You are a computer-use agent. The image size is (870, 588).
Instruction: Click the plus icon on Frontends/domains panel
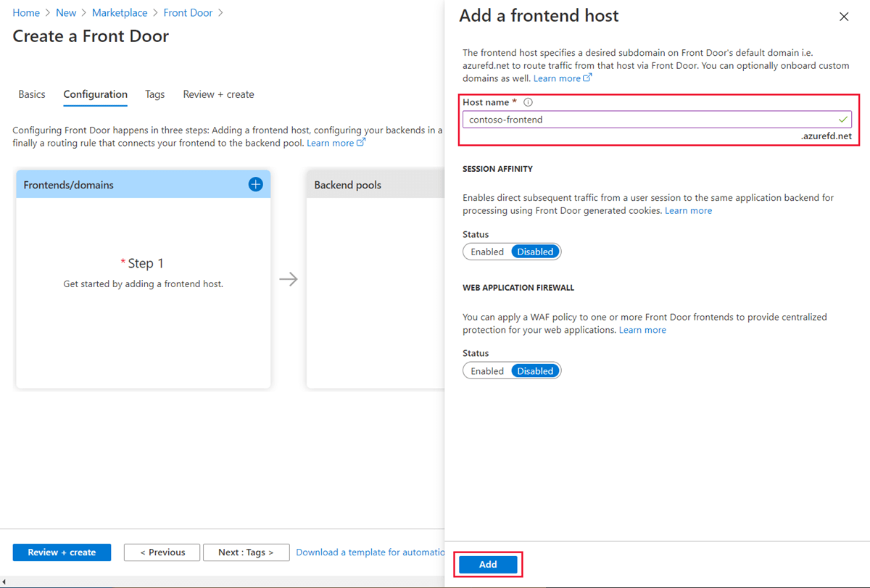coord(255,184)
